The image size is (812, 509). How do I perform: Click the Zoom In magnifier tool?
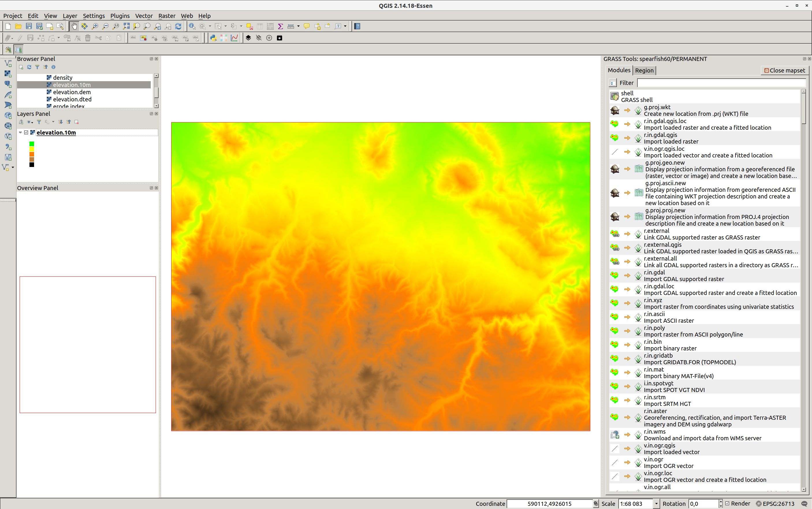tap(95, 26)
